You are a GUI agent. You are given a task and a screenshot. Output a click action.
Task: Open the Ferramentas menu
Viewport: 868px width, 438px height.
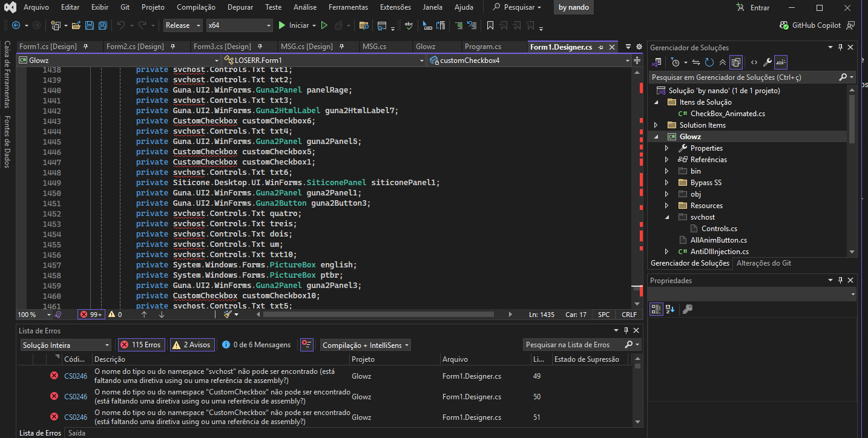[348, 7]
